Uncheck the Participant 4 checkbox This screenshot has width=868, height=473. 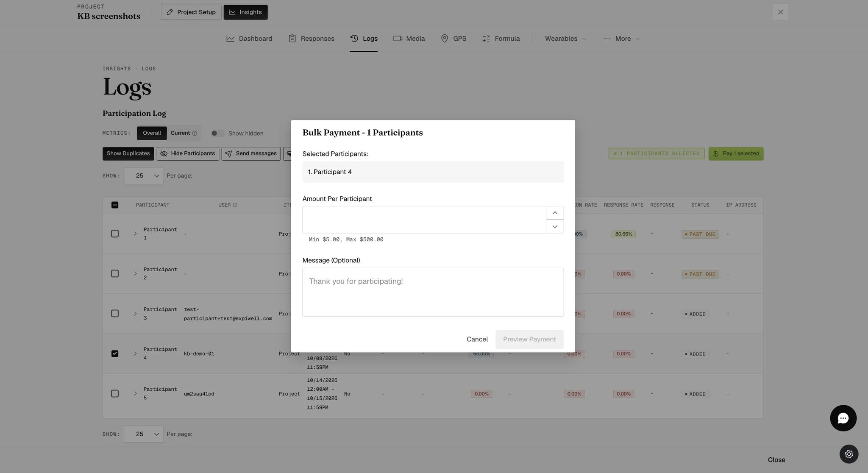(x=115, y=354)
